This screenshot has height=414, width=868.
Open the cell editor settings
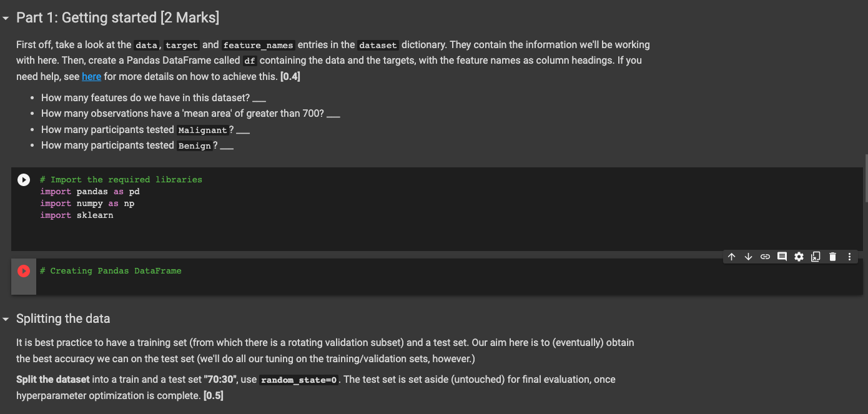pyautogui.click(x=799, y=256)
